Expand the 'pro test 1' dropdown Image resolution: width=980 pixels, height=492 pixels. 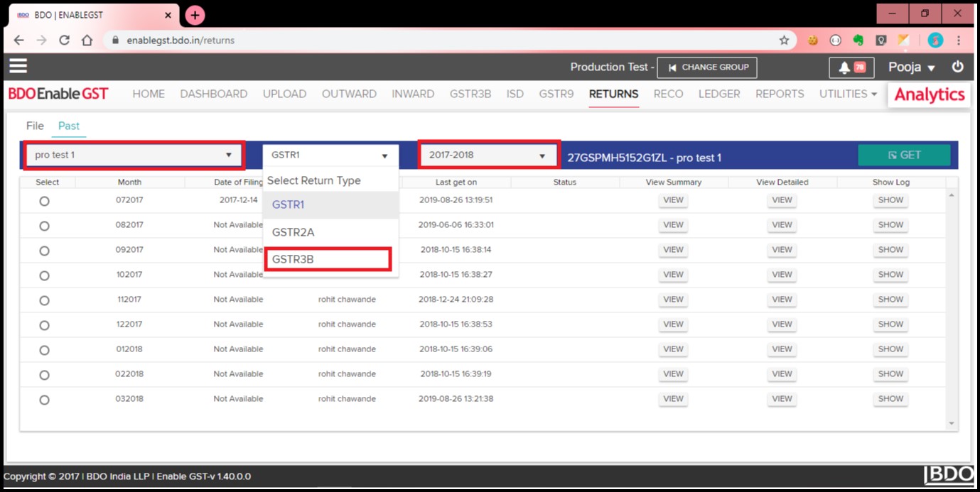134,155
